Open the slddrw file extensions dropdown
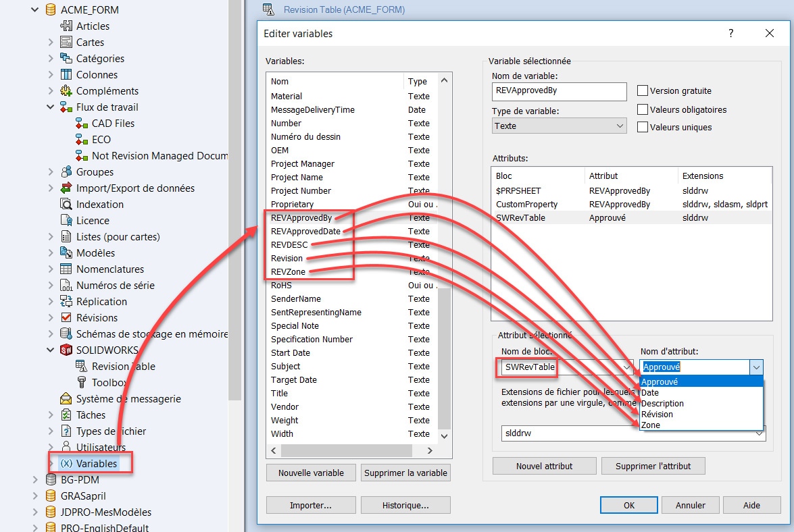This screenshot has width=794, height=532. pos(759,433)
